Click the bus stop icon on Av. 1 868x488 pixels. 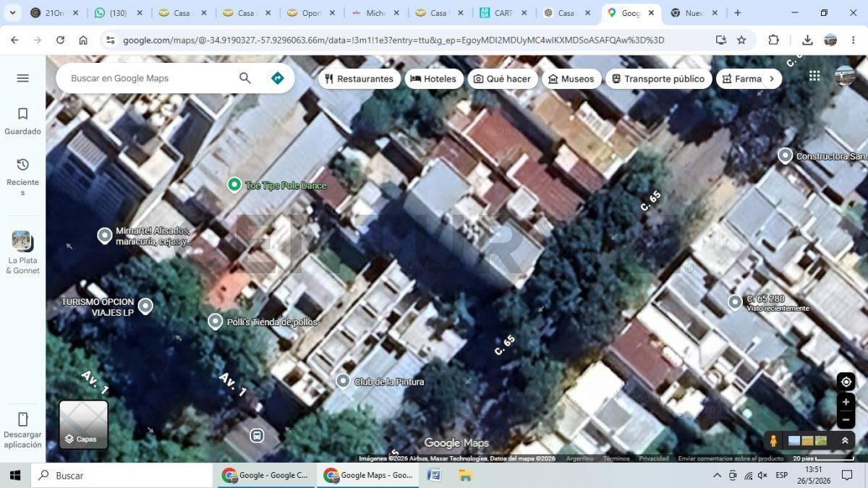click(x=257, y=436)
